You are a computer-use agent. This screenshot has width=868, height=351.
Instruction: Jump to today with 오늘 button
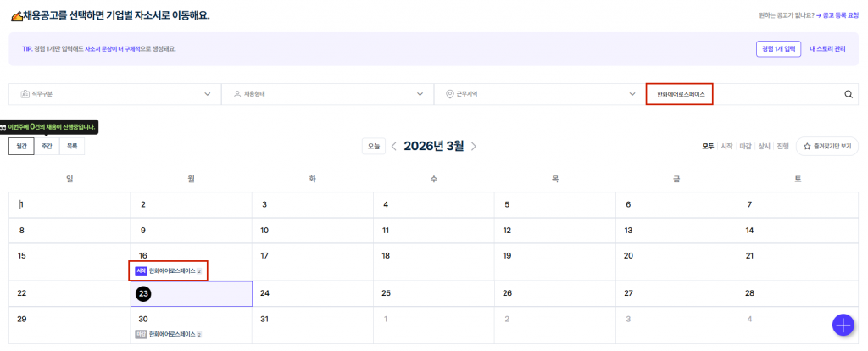[x=374, y=146]
